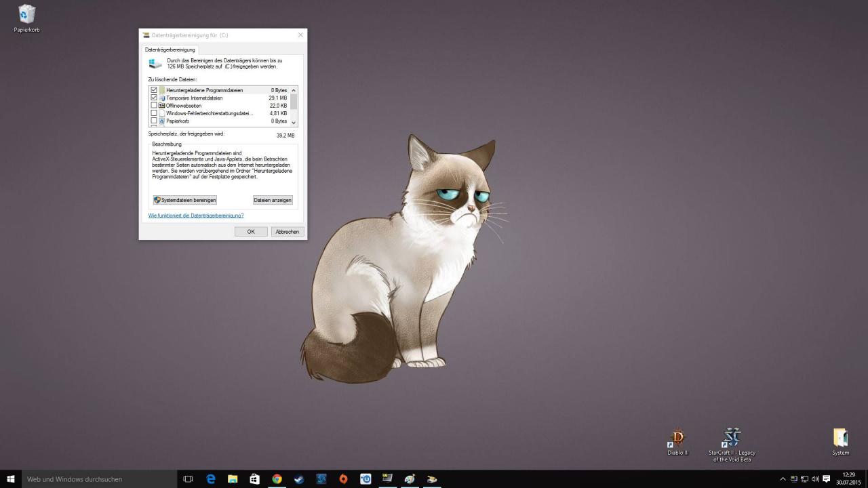Image resolution: width=868 pixels, height=488 pixels.
Task: Click the Web und Windows durchsuchen search box
Action: click(99, 479)
